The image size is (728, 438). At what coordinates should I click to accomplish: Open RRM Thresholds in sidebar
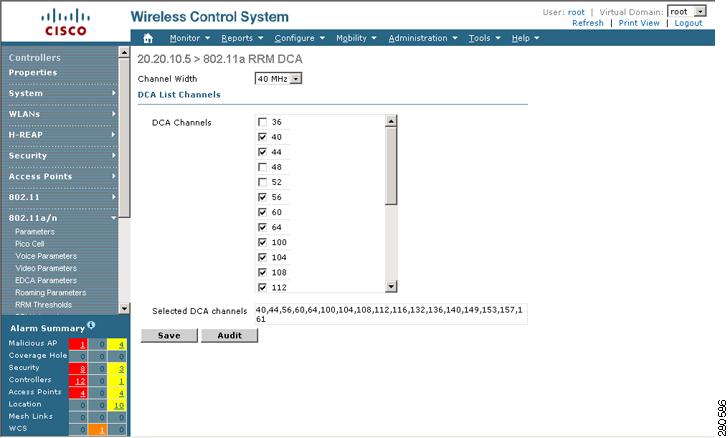(44, 305)
